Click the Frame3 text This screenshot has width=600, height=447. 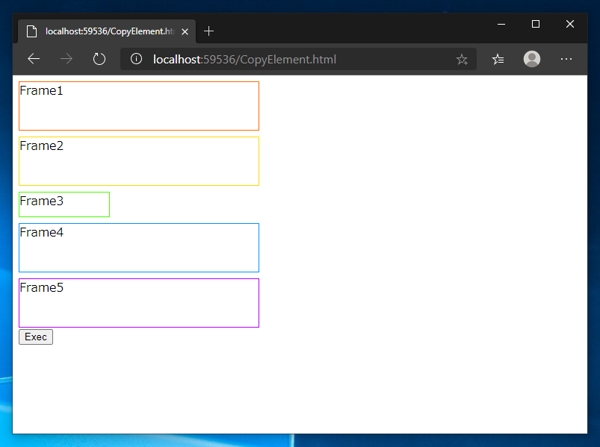coord(42,201)
